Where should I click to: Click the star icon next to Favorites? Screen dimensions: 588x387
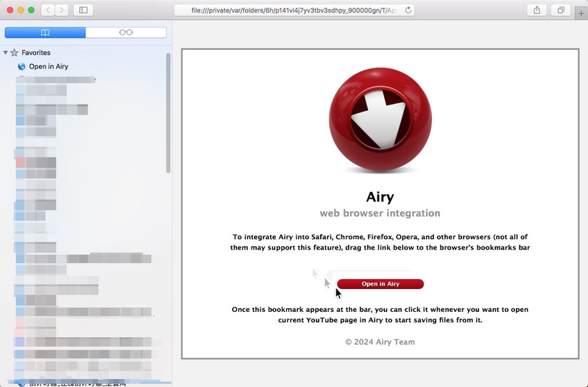14,52
